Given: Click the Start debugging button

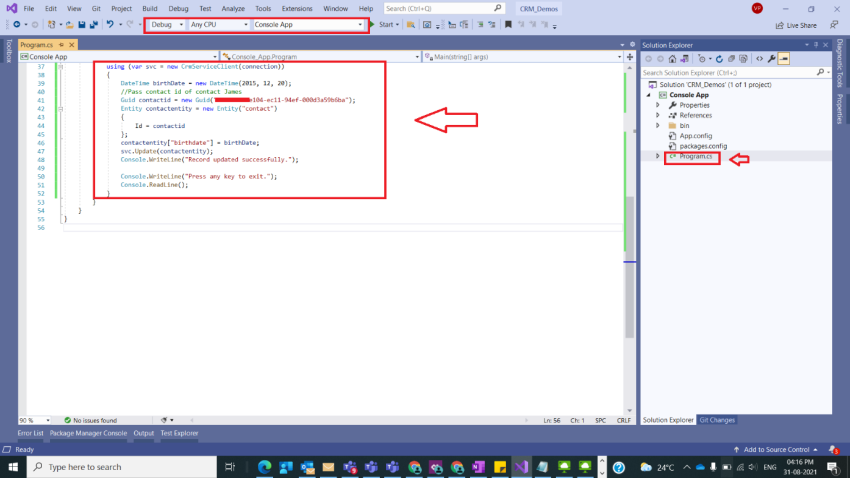Looking at the screenshot, I should (x=381, y=24).
